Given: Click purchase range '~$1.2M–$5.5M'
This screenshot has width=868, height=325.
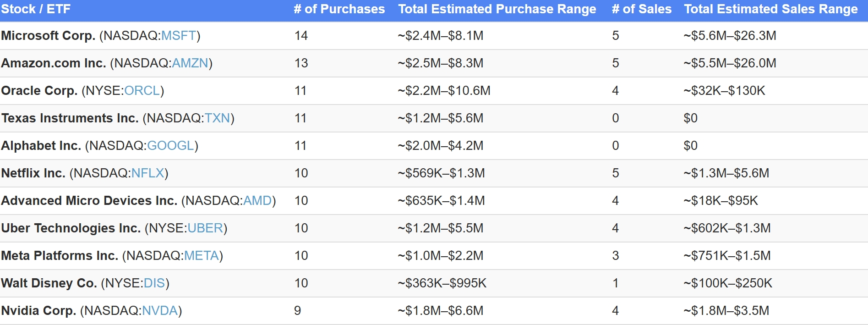Looking at the screenshot, I should pos(441,228).
